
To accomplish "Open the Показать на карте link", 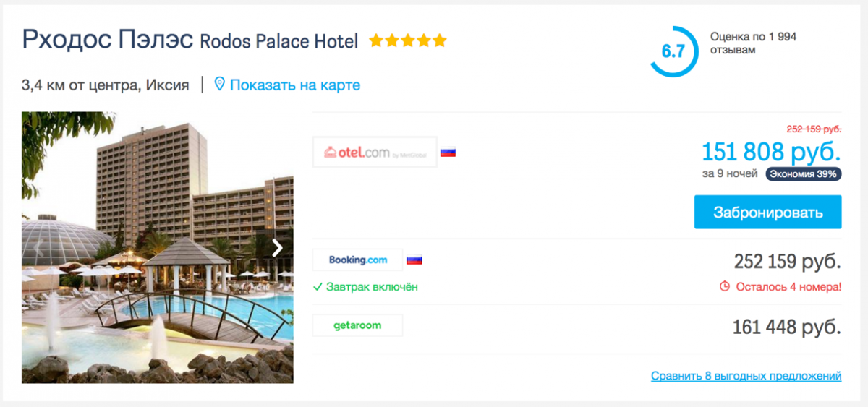I will (x=295, y=85).
